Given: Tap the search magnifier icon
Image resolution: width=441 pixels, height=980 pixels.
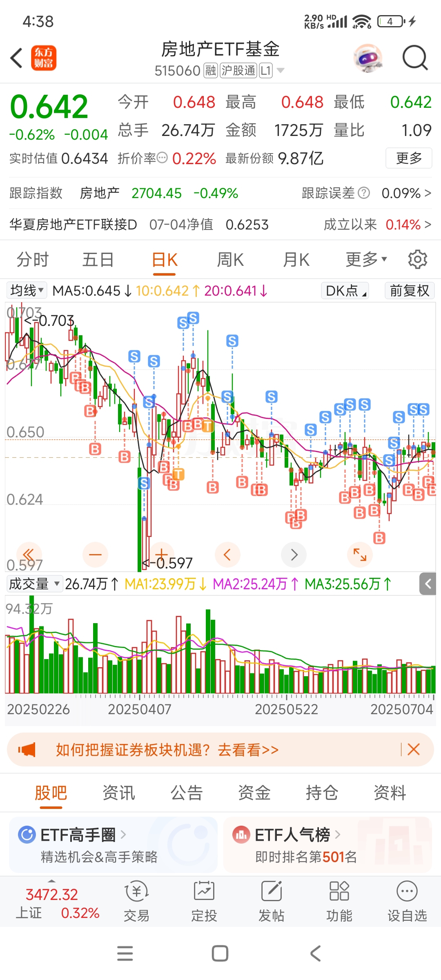Looking at the screenshot, I should (x=414, y=58).
